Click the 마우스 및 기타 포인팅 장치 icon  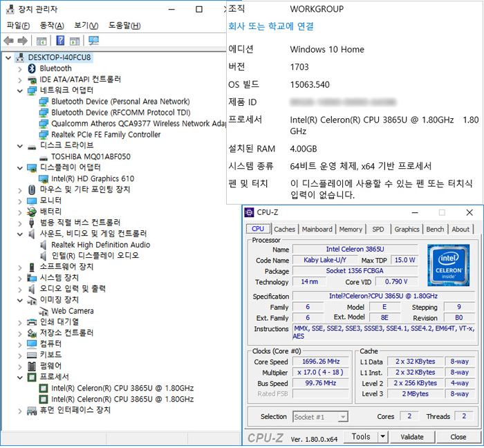[x=32, y=189]
